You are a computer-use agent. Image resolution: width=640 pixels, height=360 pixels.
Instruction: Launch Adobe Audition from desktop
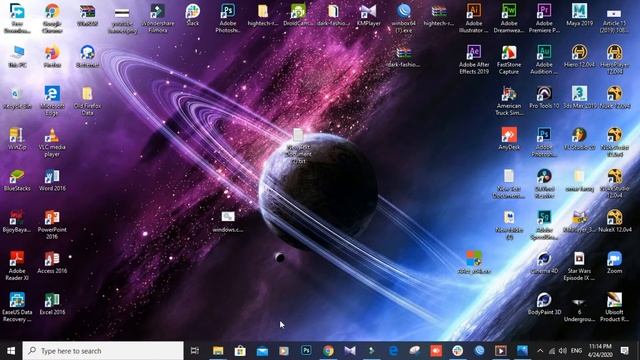(x=544, y=59)
